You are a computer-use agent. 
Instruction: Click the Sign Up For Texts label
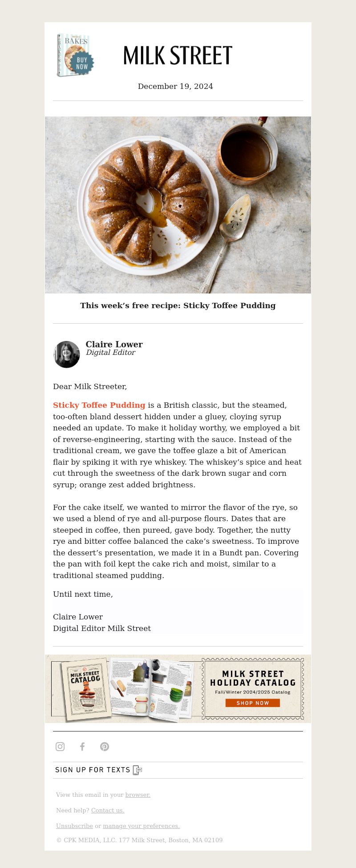93,770
